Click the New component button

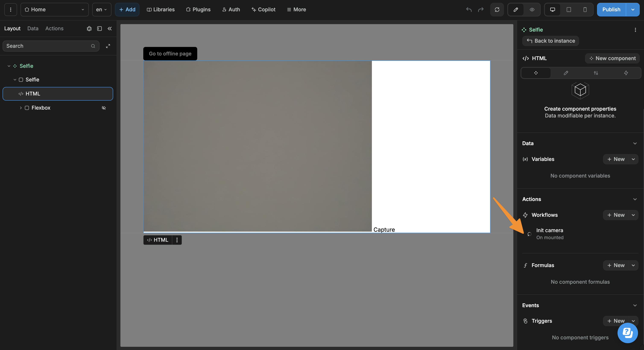(612, 58)
